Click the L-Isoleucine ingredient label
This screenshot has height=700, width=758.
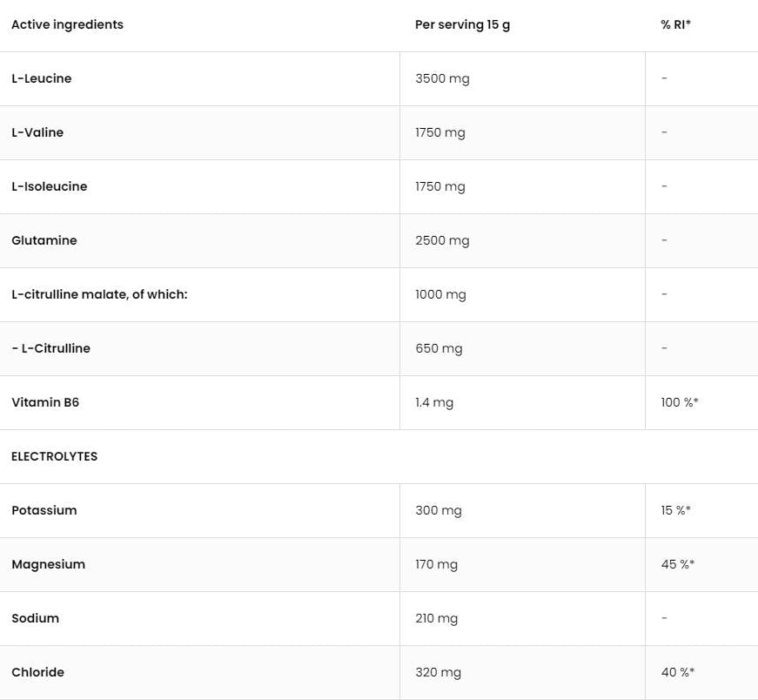[50, 186]
